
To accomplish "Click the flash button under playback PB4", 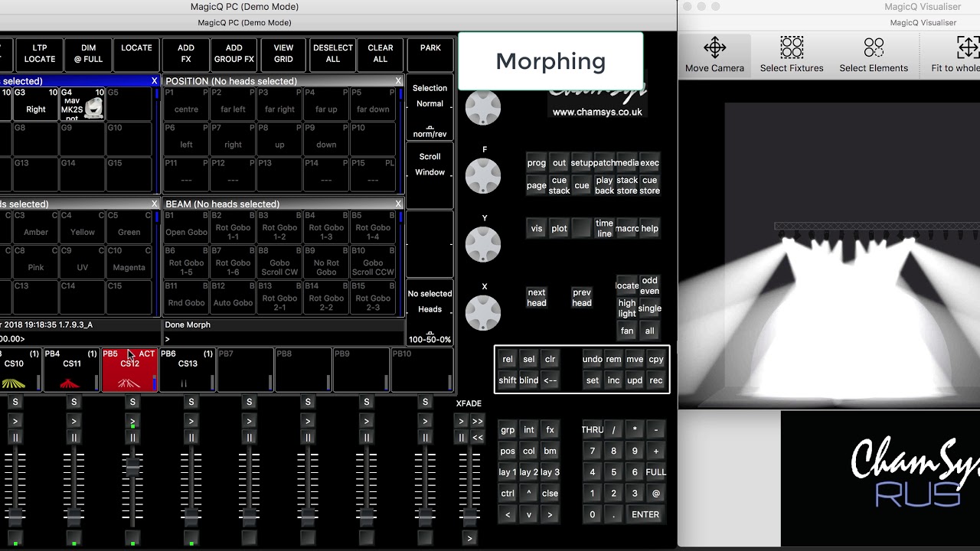I will coord(73,537).
